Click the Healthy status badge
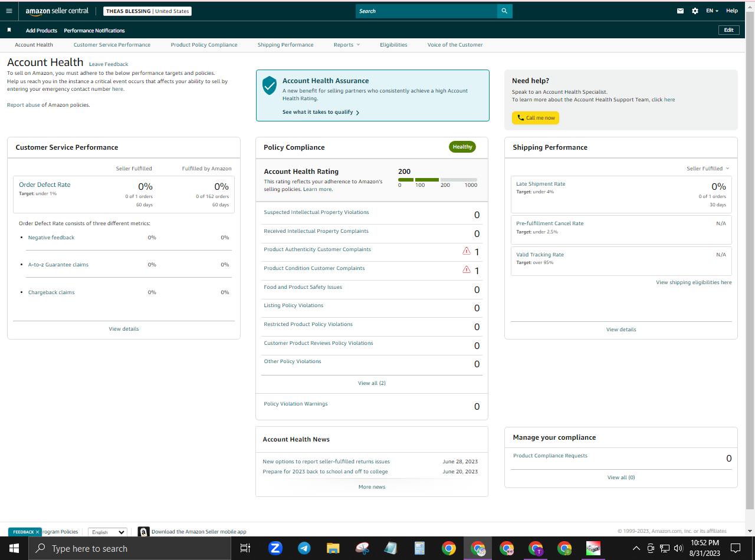 point(462,147)
